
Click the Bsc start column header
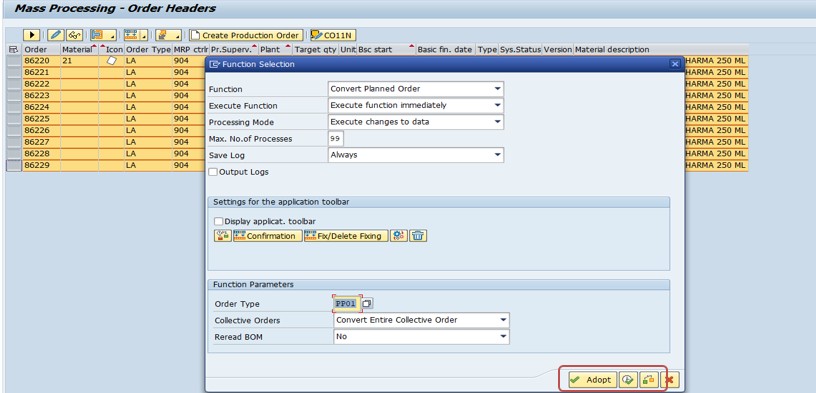(x=385, y=49)
